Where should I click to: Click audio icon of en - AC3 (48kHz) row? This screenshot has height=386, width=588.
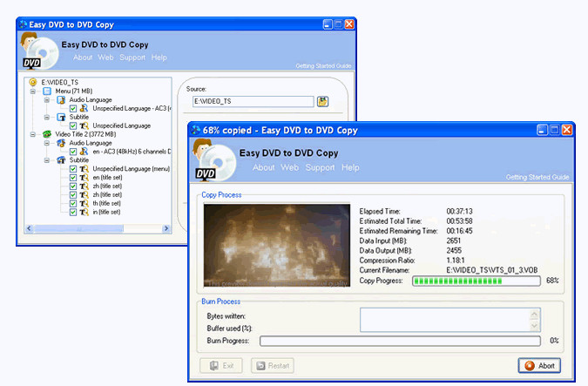tap(84, 152)
